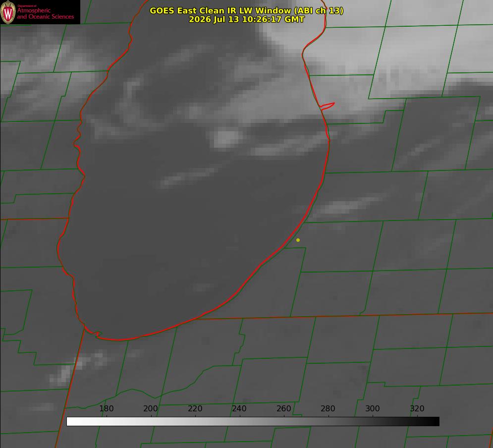Click the 'Atmospheric and Oceanic Sciences' department text
This screenshot has width=493, height=448.
pos(45,13)
